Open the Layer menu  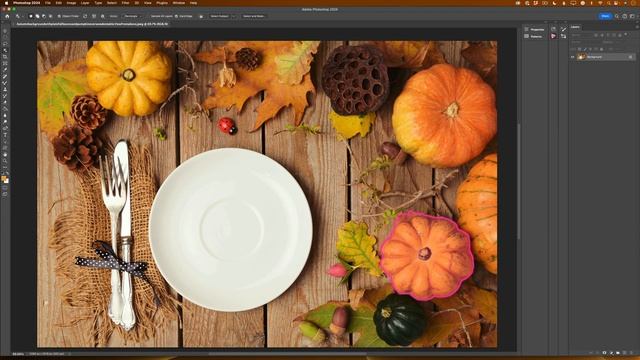[85, 3]
